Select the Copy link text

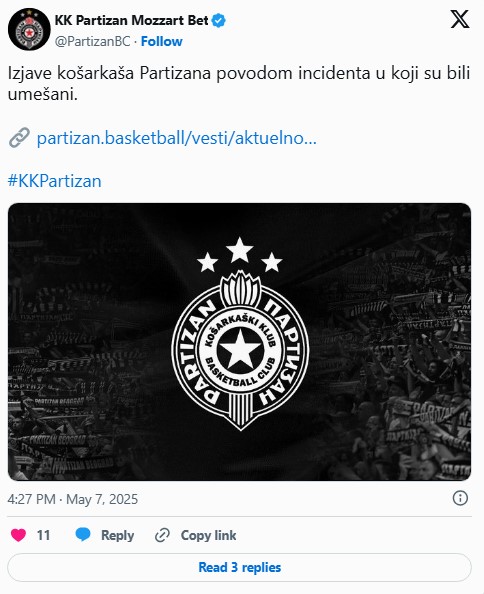pyautogui.click(x=208, y=535)
